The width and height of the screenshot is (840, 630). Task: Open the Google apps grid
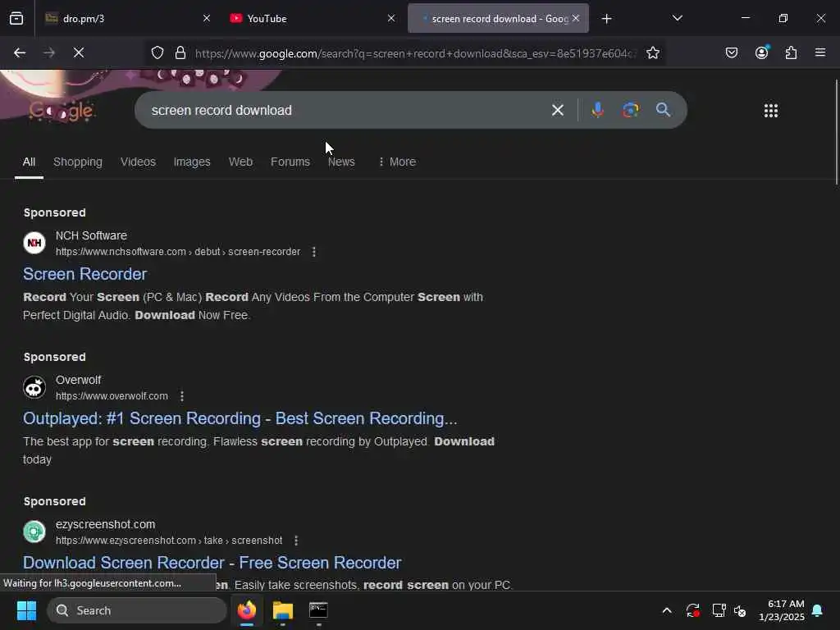[x=771, y=111]
